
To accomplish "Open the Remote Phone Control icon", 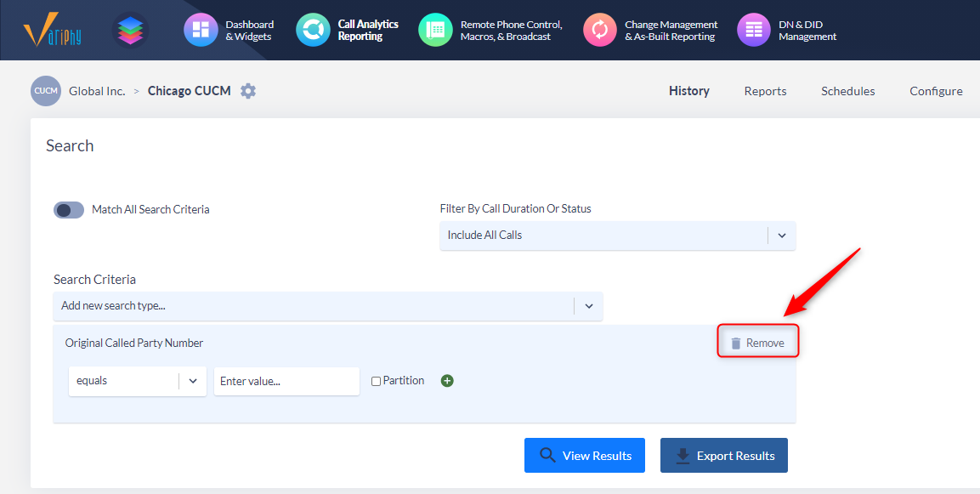I will [x=435, y=30].
